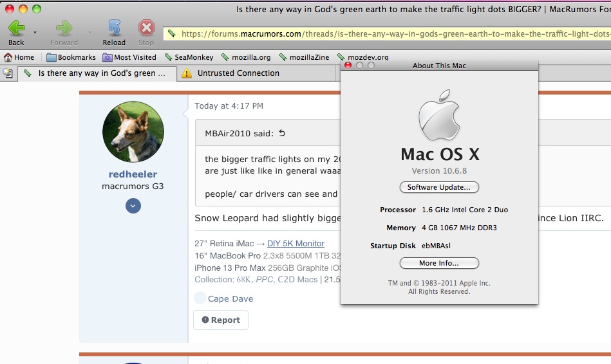Click the '4 GB 1067 MHz DDR3' memory value
The image size is (611, 364).
460,228
